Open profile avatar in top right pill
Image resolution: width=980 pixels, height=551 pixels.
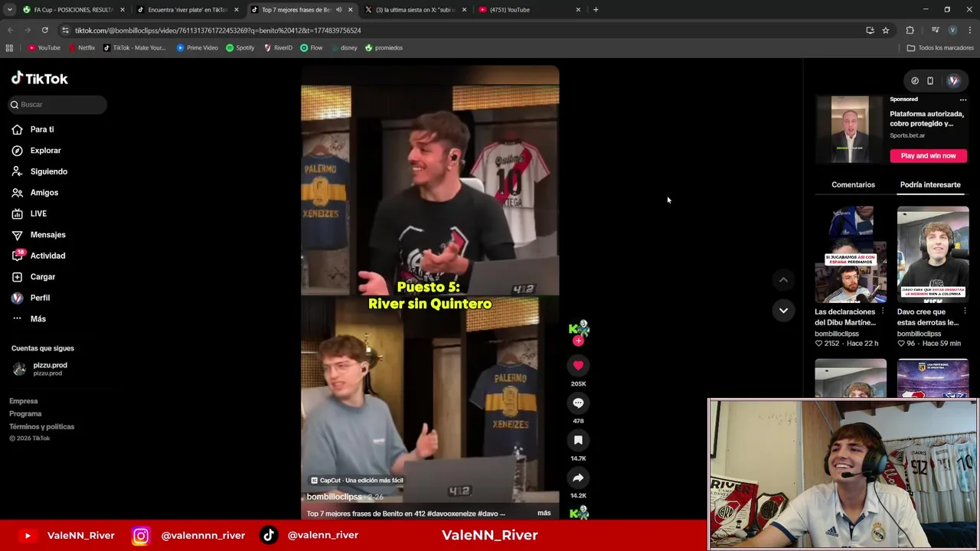pos(953,80)
